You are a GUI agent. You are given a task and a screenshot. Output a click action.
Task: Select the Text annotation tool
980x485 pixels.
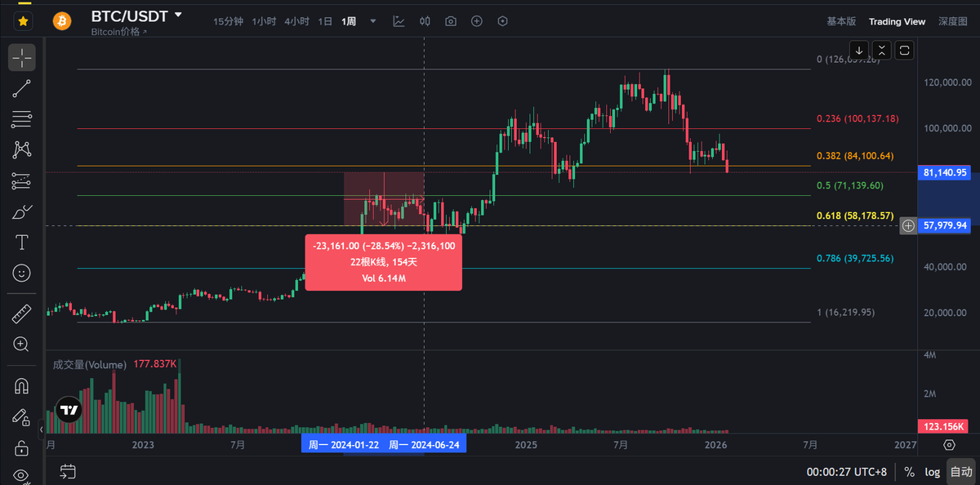click(22, 242)
